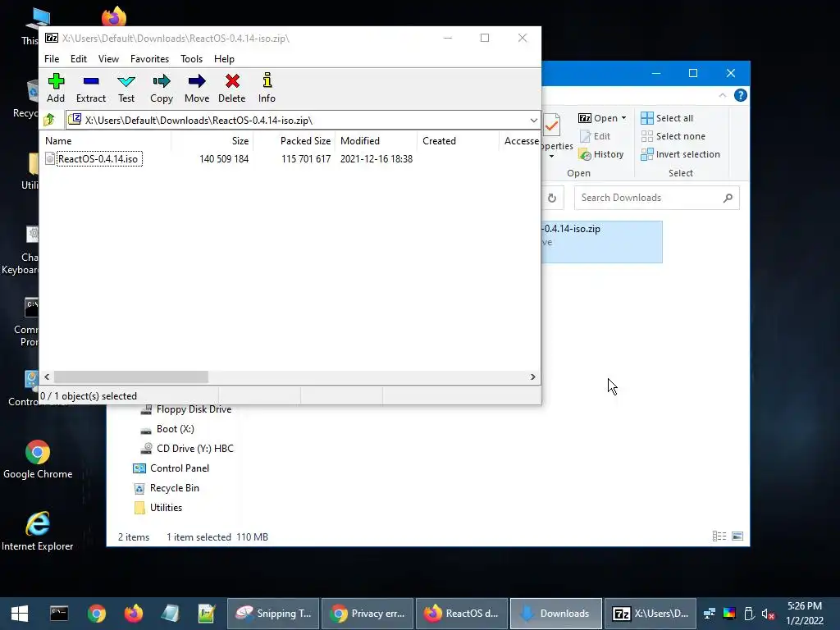Sort by Size column header

tap(212, 141)
